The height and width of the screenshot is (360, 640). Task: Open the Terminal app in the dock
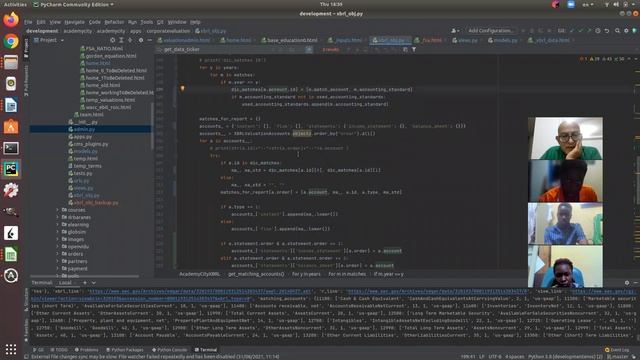tap(11, 148)
